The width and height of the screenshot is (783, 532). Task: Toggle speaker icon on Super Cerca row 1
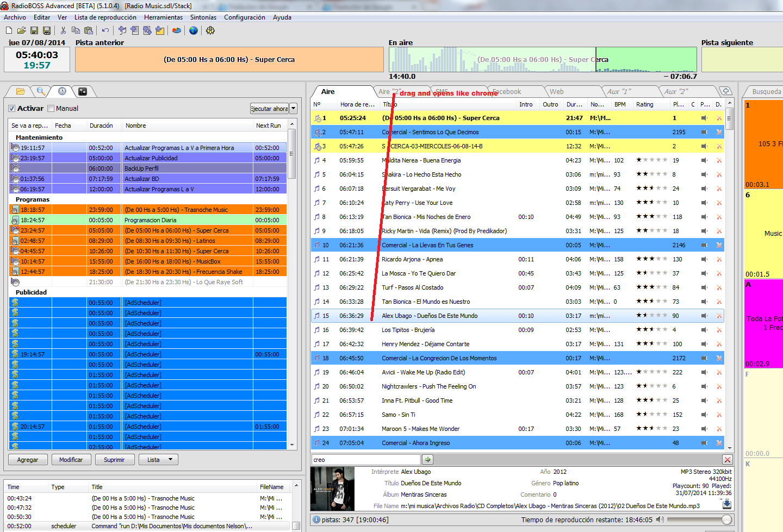coord(704,118)
